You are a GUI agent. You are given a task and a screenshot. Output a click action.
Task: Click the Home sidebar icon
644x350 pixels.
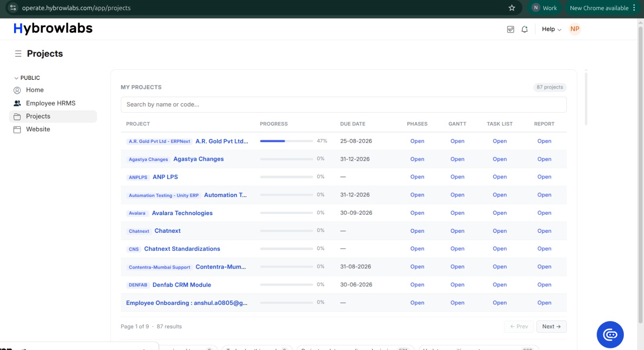pyautogui.click(x=17, y=90)
